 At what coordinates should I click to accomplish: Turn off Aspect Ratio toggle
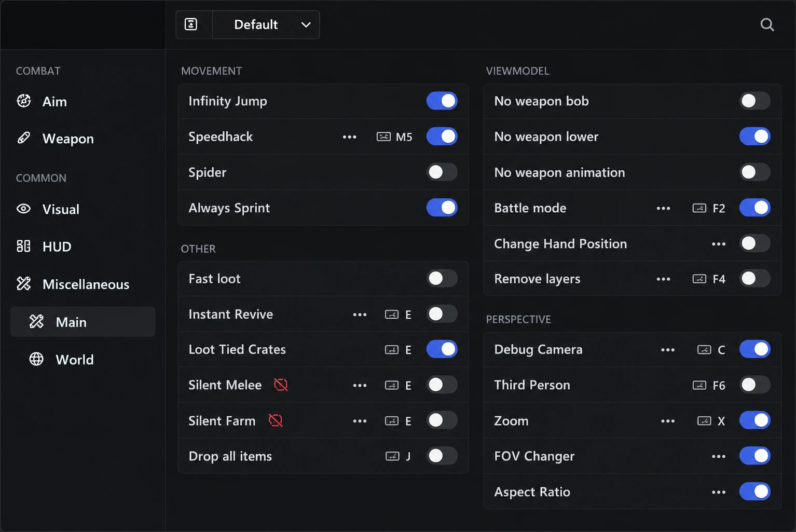pos(754,491)
